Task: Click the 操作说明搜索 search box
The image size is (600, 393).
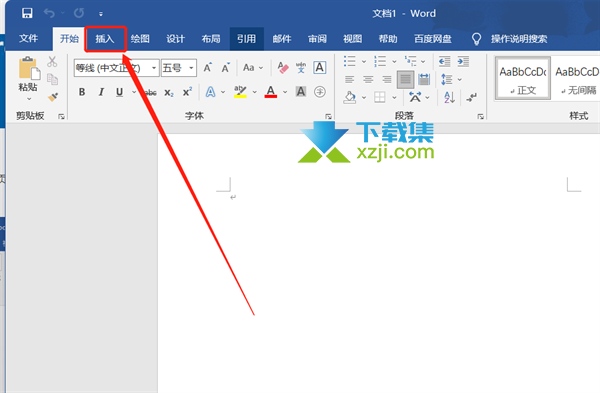Action: pos(519,39)
